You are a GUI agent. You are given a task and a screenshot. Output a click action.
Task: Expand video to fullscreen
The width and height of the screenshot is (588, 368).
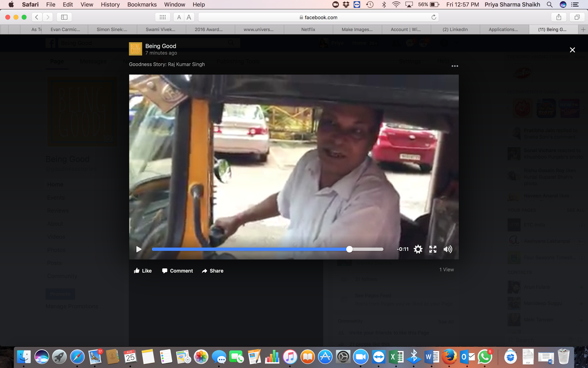[x=433, y=249]
